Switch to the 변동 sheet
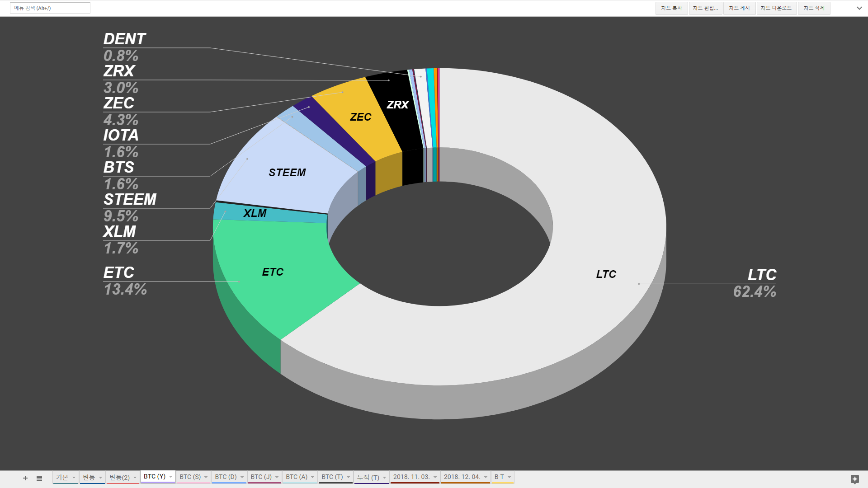The image size is (868, 488). click(x=90, y=477)
